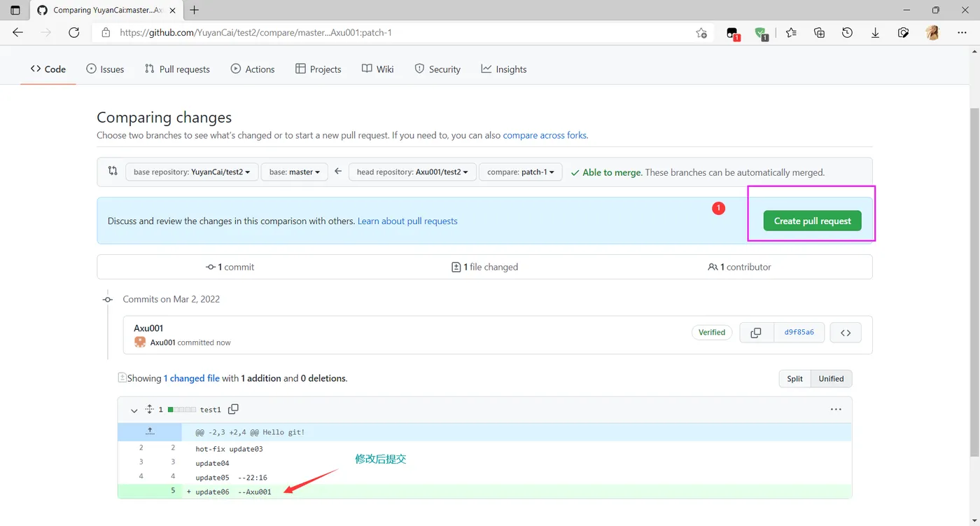Copy the test1 file path
The width and height of the screenshot is (980, 526).
point(234,409)
